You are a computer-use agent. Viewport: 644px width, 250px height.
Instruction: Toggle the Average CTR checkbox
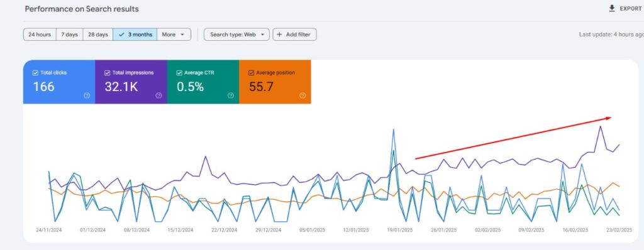(179, 73)
